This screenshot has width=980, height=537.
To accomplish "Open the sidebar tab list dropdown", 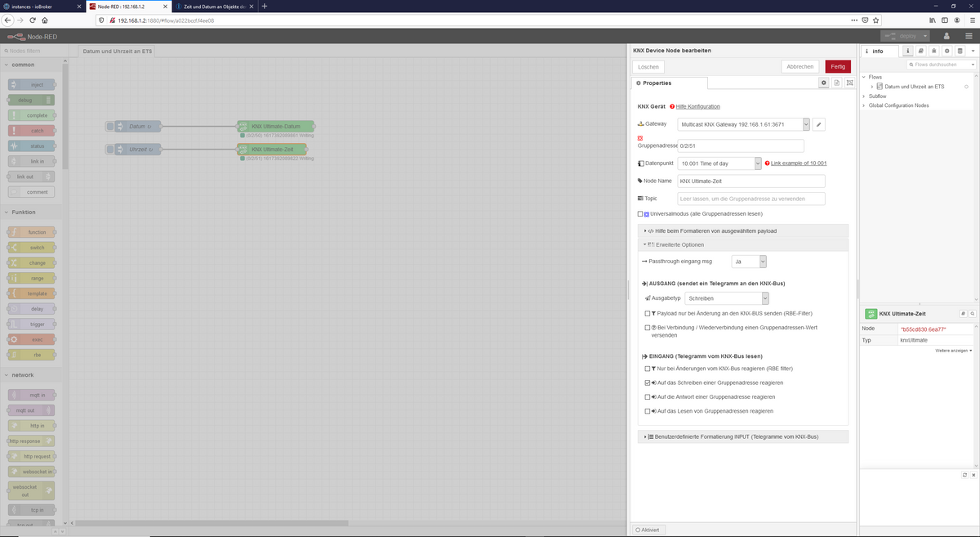I will (973, 51).
